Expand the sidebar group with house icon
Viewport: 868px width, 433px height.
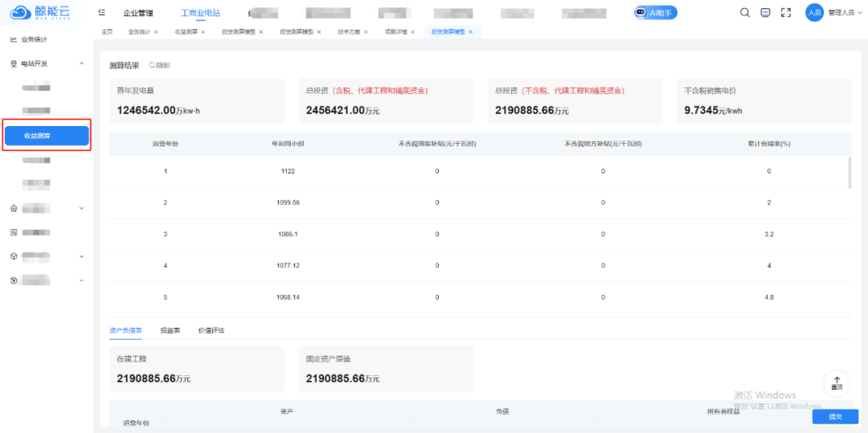tap(81, 209)
